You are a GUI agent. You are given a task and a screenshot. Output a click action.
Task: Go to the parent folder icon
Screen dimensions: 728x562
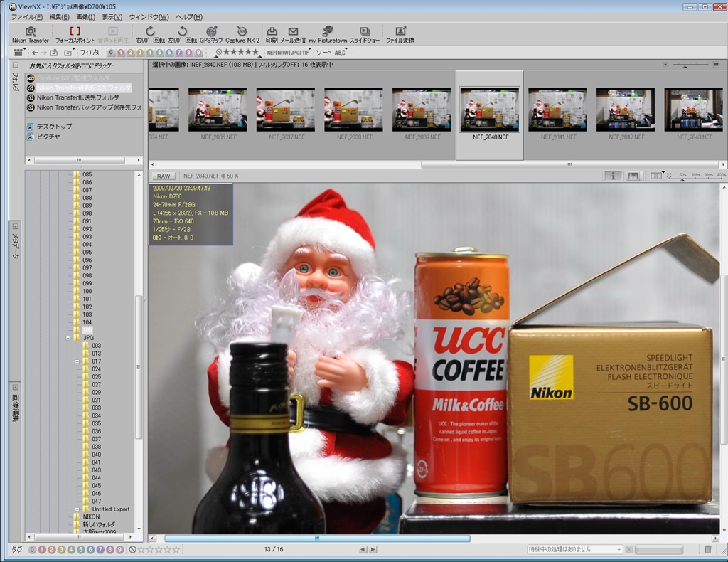[54, 53]
